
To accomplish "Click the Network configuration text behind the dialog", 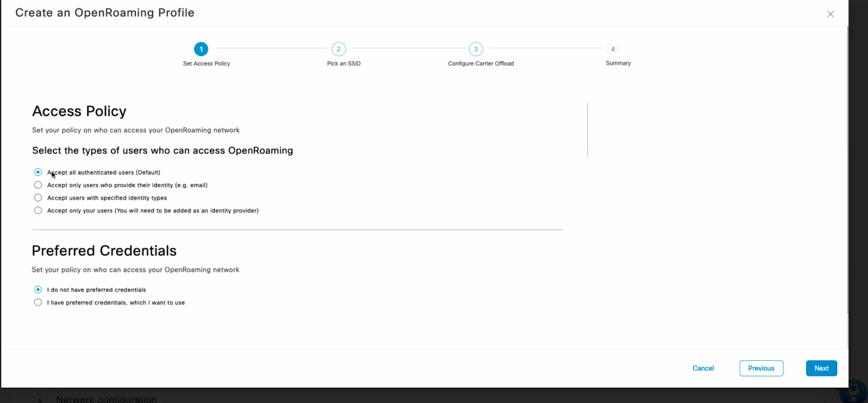I will [x=106, y=399].
